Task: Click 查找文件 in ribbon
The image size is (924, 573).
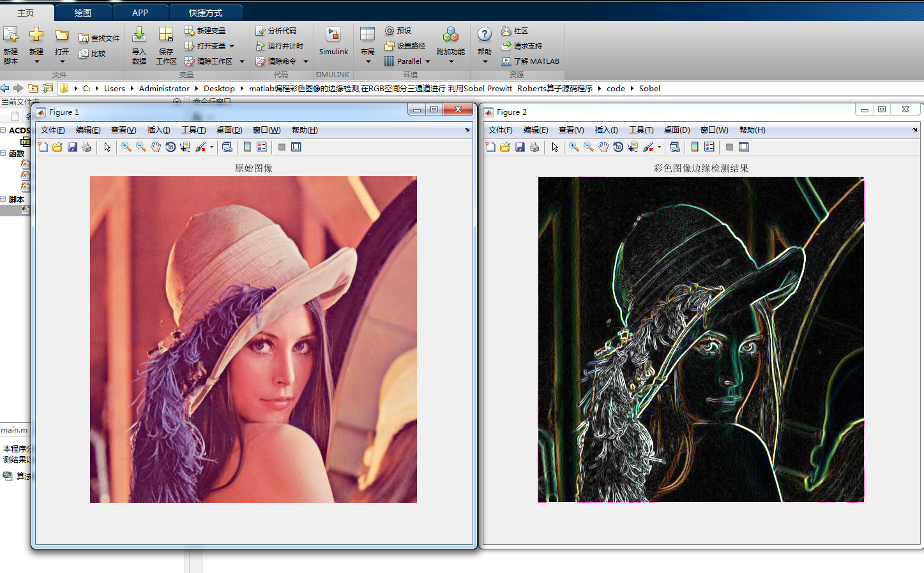Action: coord(99,38)
